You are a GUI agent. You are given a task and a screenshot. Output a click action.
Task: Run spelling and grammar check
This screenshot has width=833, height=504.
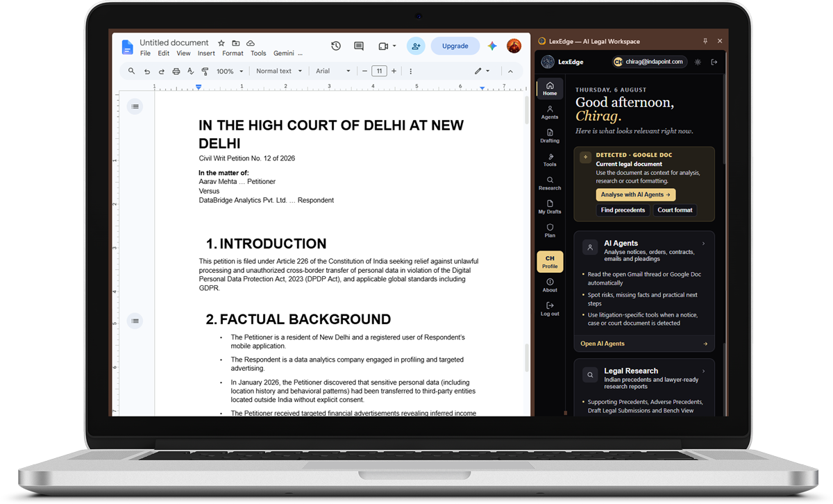pyautogui.click(x=191, y=71)
